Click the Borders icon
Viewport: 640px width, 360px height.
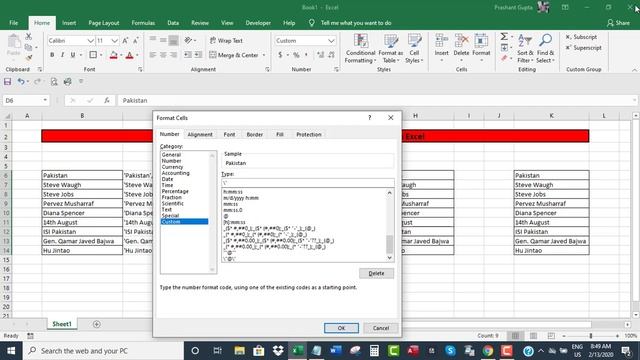point(93,55)
